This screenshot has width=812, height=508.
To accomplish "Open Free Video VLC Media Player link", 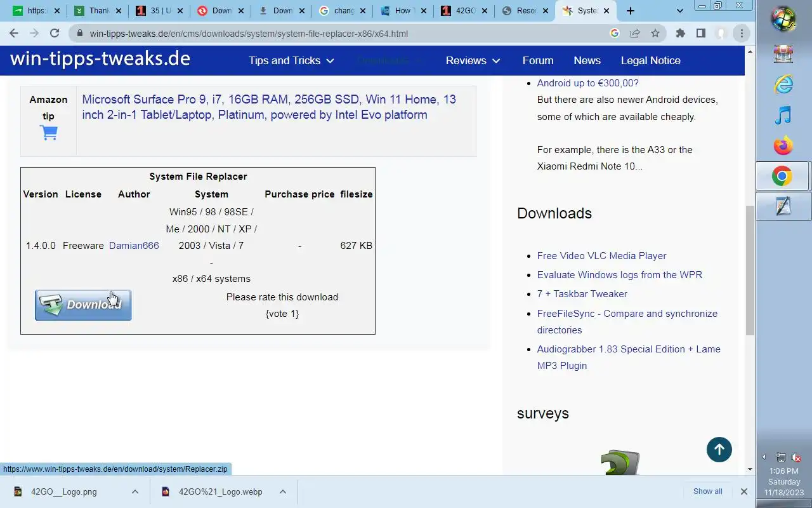I will click(601, 255).
